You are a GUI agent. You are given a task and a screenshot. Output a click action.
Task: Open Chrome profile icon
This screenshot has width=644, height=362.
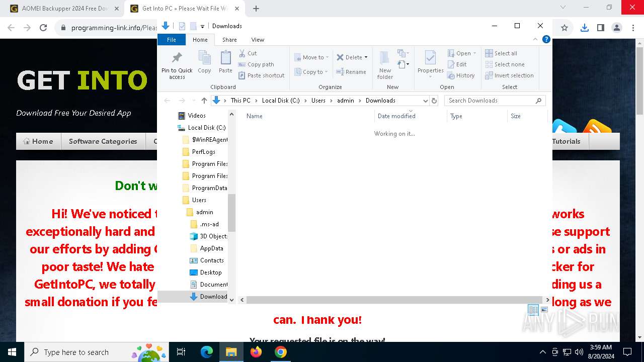pyautogui.click(x=617, y=28)
